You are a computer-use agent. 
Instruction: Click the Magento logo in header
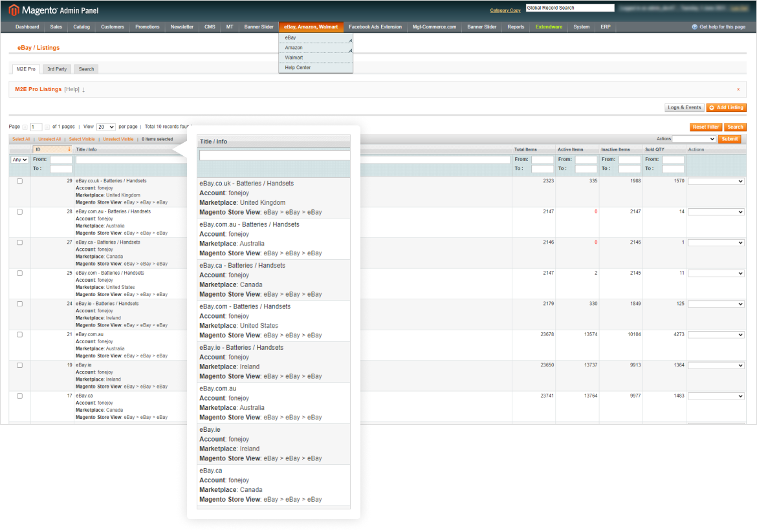(x=13, y=10)
